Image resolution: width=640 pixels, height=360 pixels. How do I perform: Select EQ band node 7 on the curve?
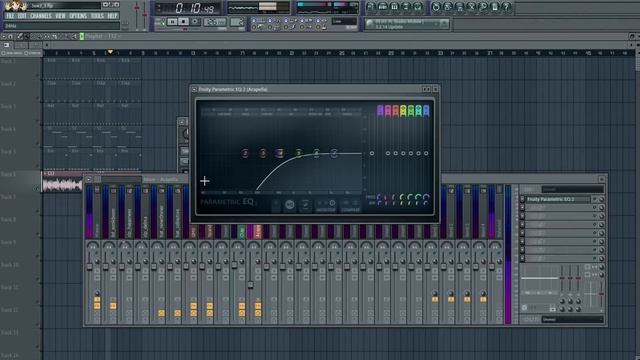pos(334,153)
